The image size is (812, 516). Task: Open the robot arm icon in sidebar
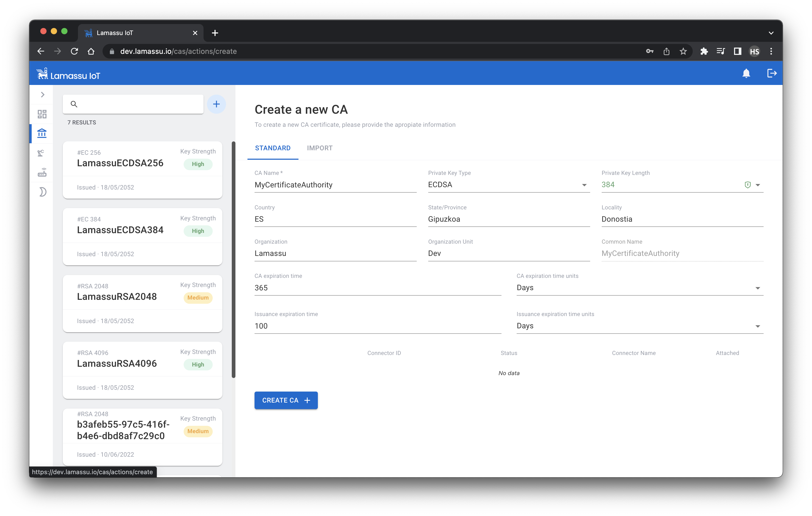pyautogui.click(x=41, y=153)
